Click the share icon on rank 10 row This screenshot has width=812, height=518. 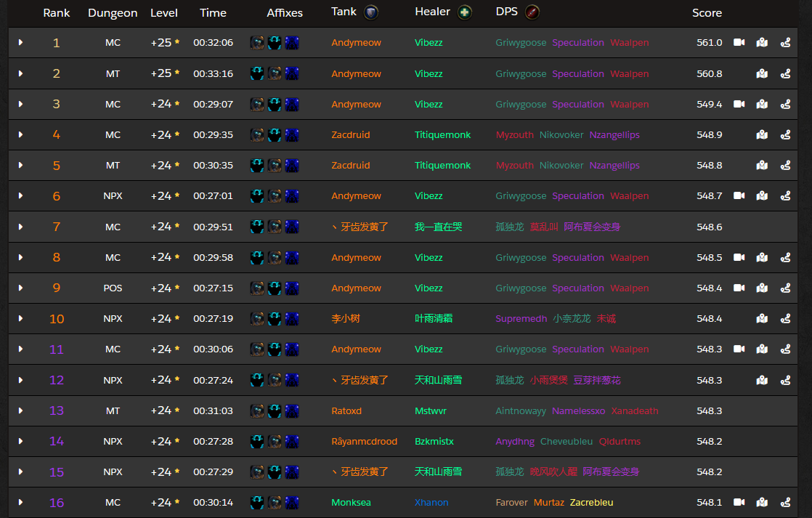(x=786, y=318)
